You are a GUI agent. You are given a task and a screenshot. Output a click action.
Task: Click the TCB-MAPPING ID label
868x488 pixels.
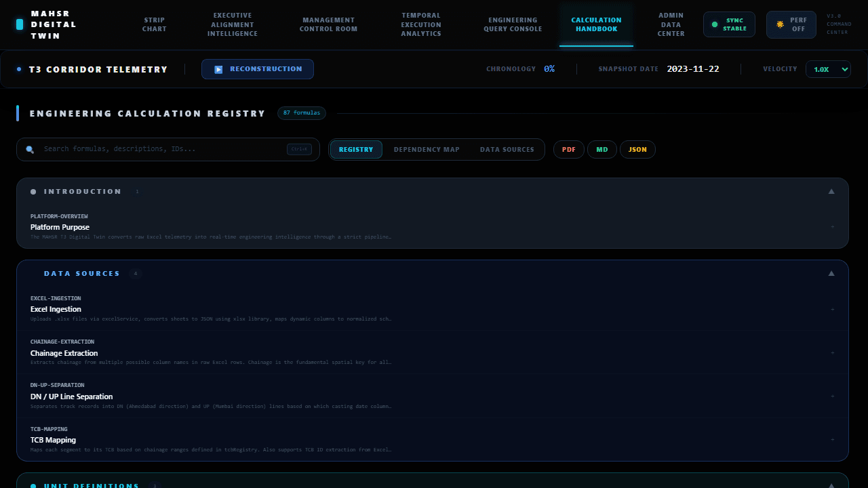point(49,429)
